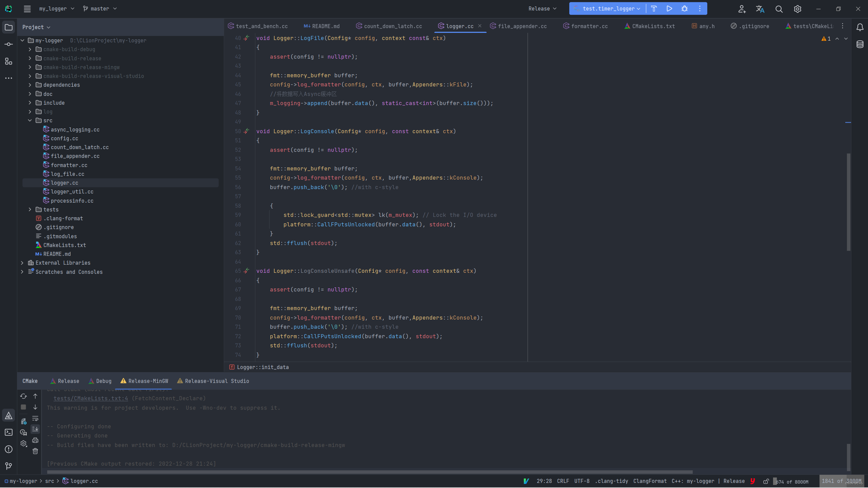Open the Release profile dropdown
Screen dimensions: 868x488
542,9
